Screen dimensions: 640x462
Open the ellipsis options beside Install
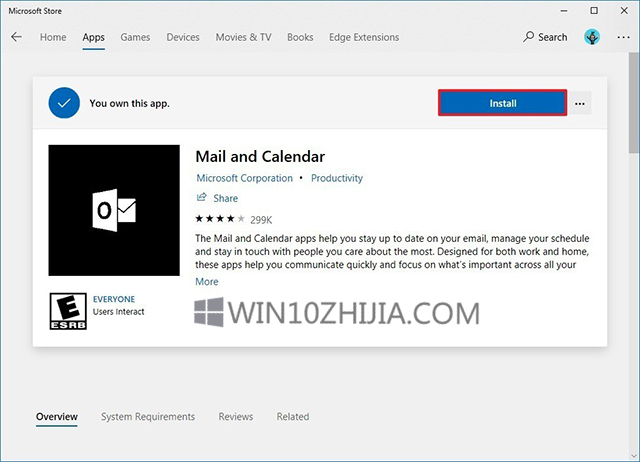(580, 103)
